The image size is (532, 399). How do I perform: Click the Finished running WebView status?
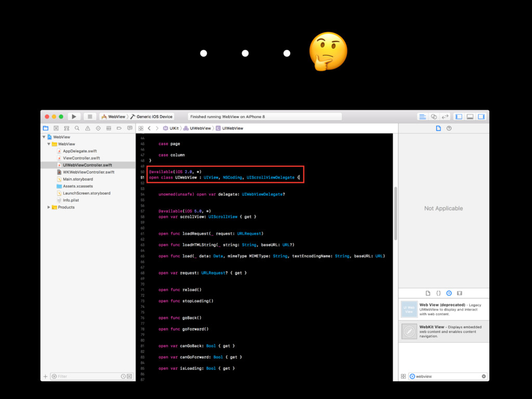click(x=264, y=116)
